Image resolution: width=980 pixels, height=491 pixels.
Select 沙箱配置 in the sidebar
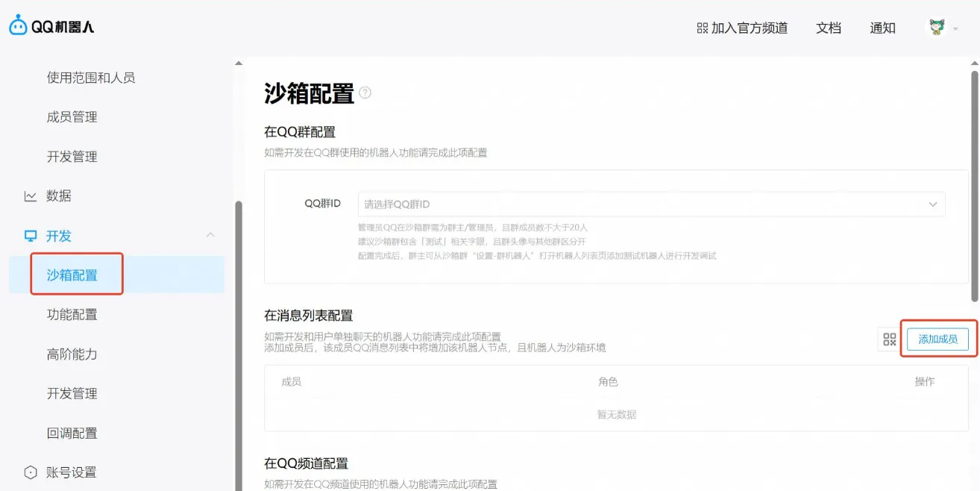click(72, 275)
